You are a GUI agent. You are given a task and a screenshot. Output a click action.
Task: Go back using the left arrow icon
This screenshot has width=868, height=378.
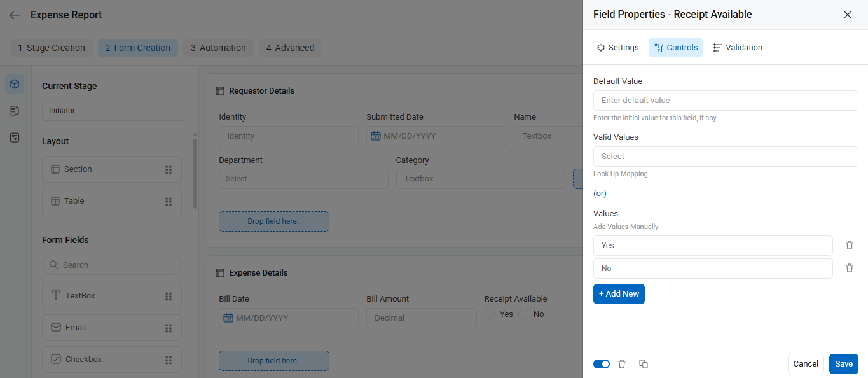[x=14, y=15]
